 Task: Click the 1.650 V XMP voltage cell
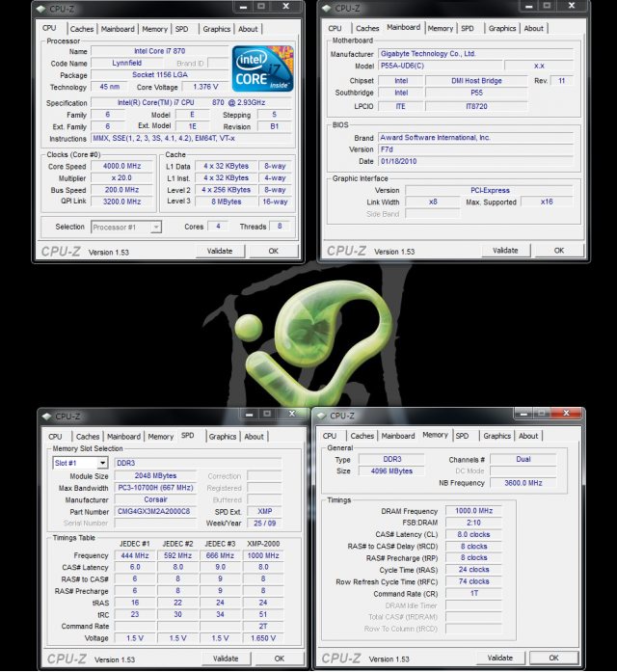(263, 638)
